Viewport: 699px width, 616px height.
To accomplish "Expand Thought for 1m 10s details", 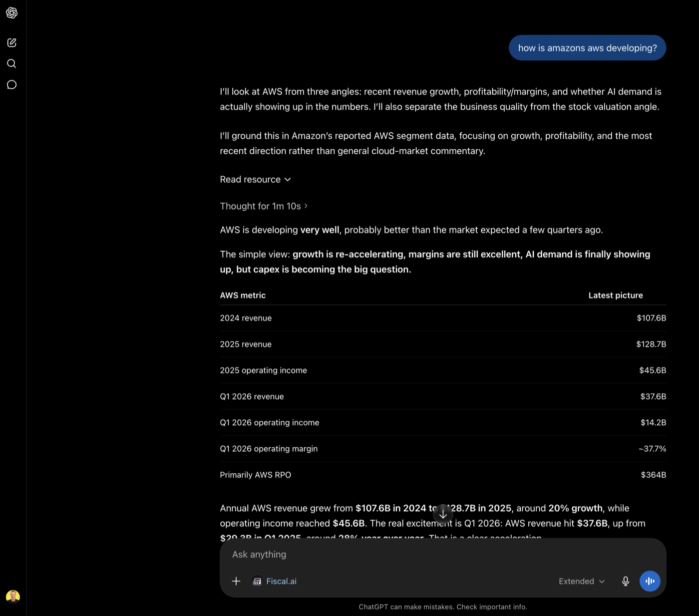I will point(264,206).
